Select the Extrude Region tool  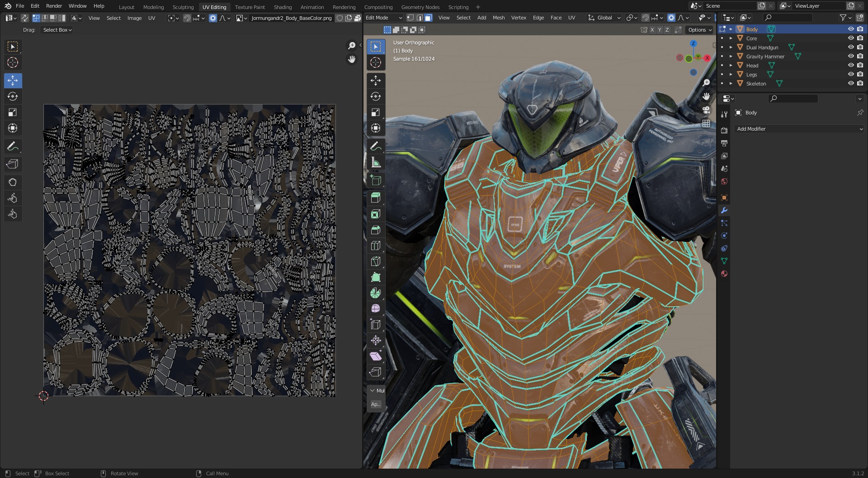[376, 198]
